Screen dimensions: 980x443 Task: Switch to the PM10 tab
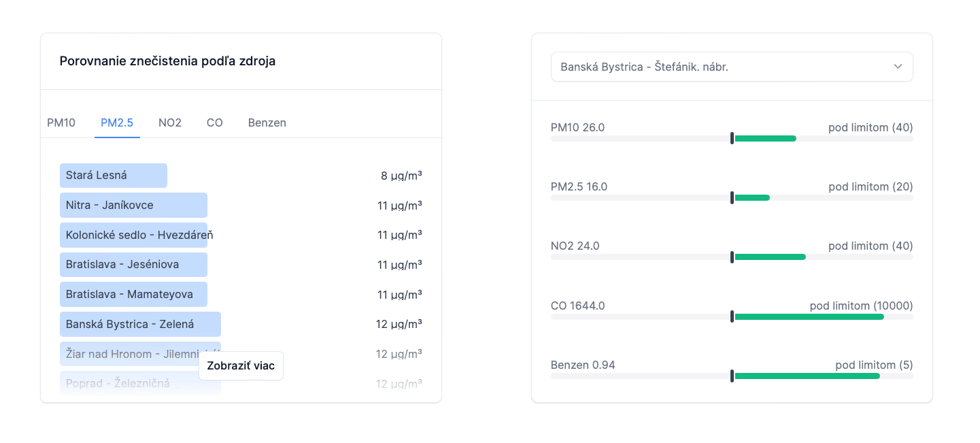click(61, 123)
